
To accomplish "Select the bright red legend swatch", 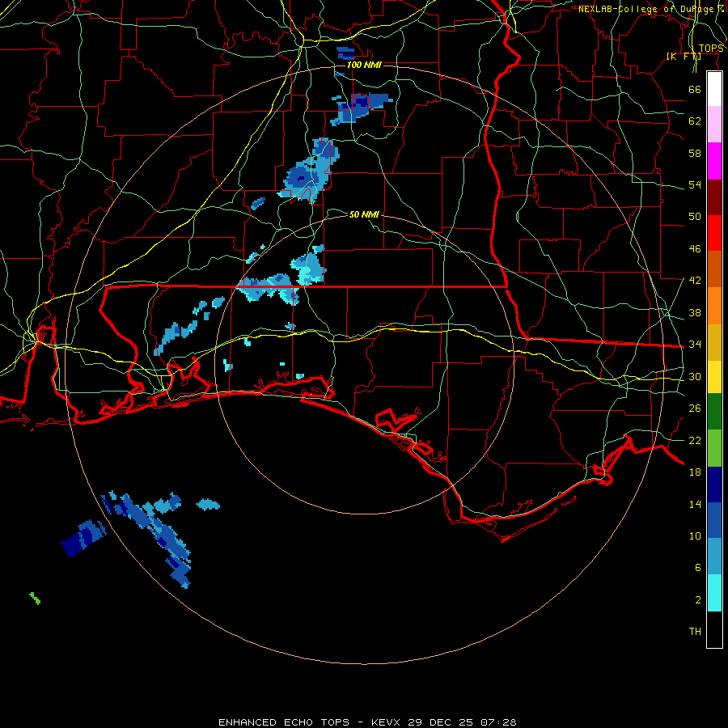I will tap(714, 233).
